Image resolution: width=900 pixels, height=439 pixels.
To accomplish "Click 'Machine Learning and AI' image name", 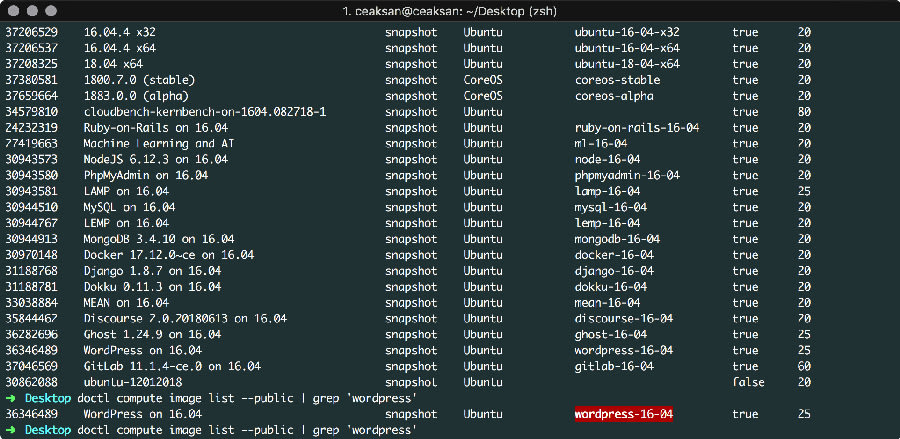I will pos(159,143).
